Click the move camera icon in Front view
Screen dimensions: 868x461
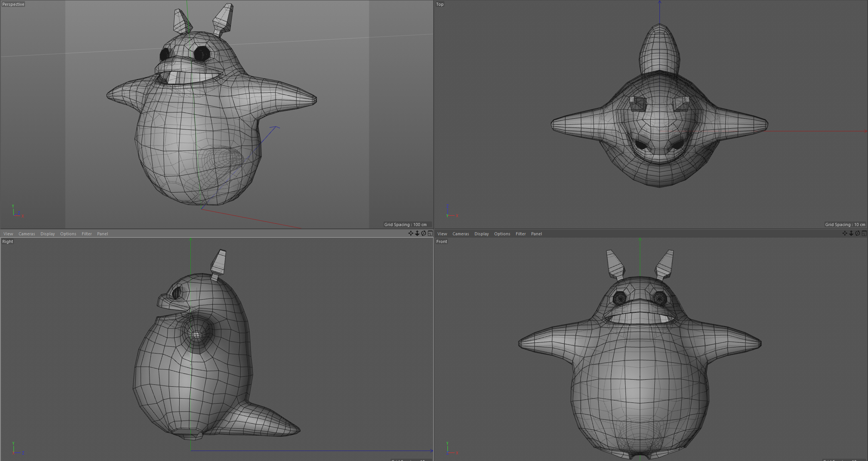[844, 233]
